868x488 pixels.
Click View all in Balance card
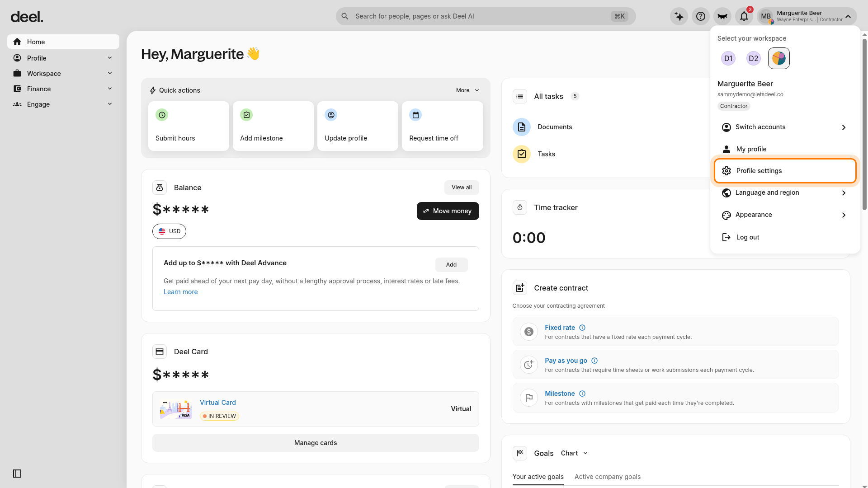pyautogui.click(x=462, y=188)
